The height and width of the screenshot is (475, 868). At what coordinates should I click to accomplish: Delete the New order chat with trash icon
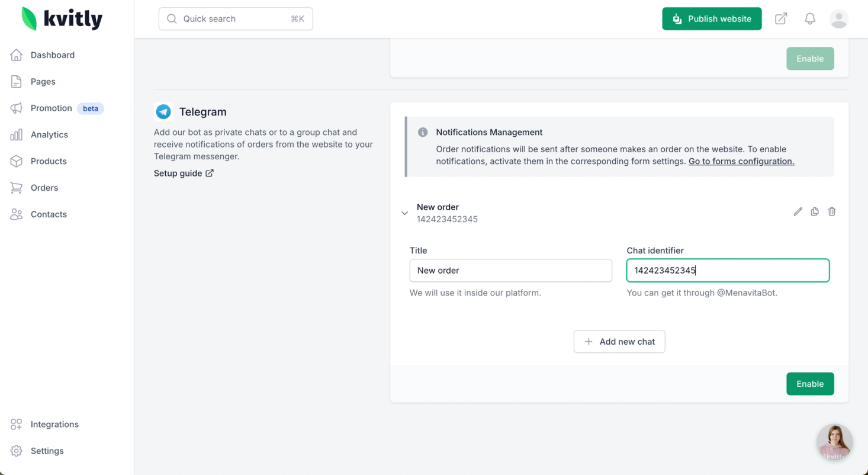(832, 212)
